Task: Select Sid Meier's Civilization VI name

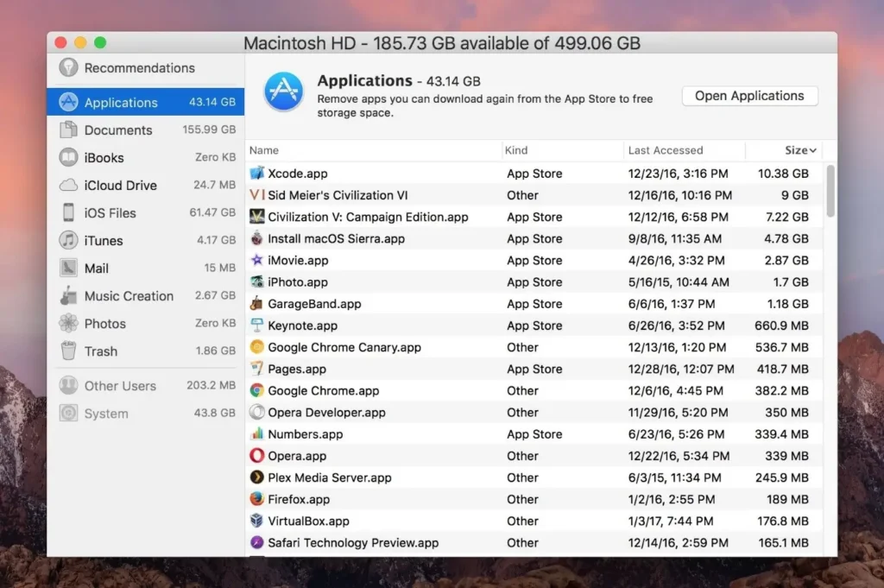Action: coord(338,195)
